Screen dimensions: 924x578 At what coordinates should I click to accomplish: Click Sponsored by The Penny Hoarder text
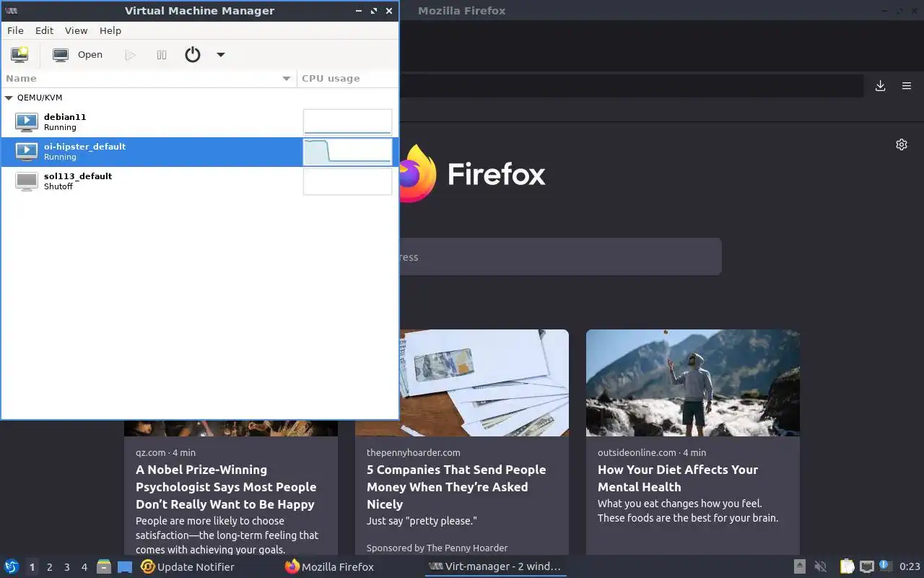click(x=437, y=548)
